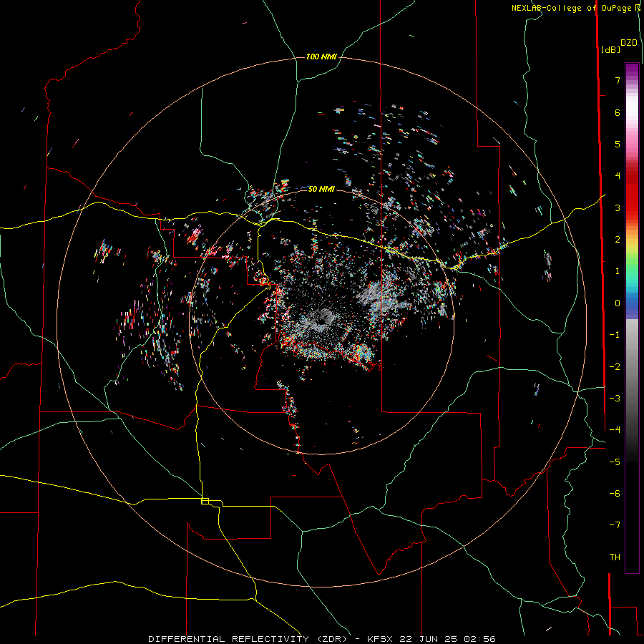The width and height of the screenshot is (644, 644).
Task: Click the -1 value on the color scale
Action: (x=615, y=335)
